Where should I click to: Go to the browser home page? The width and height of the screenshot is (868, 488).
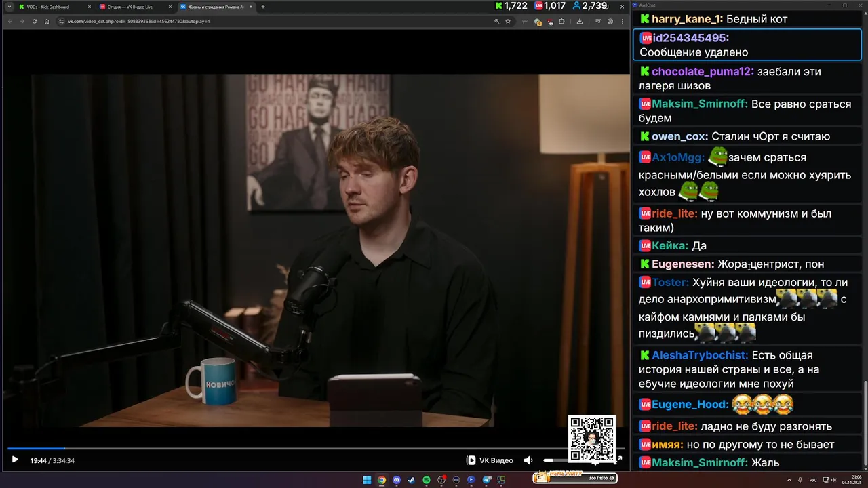click(x=46, y=21)
